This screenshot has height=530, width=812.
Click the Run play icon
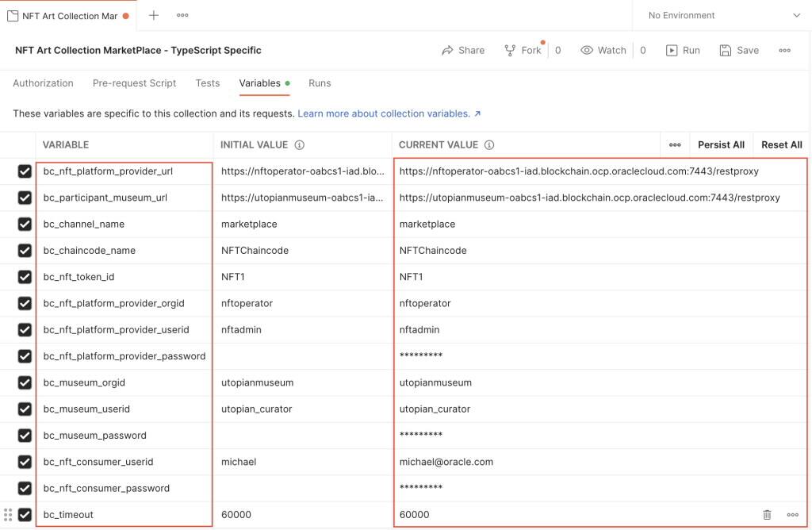point(672,50)
